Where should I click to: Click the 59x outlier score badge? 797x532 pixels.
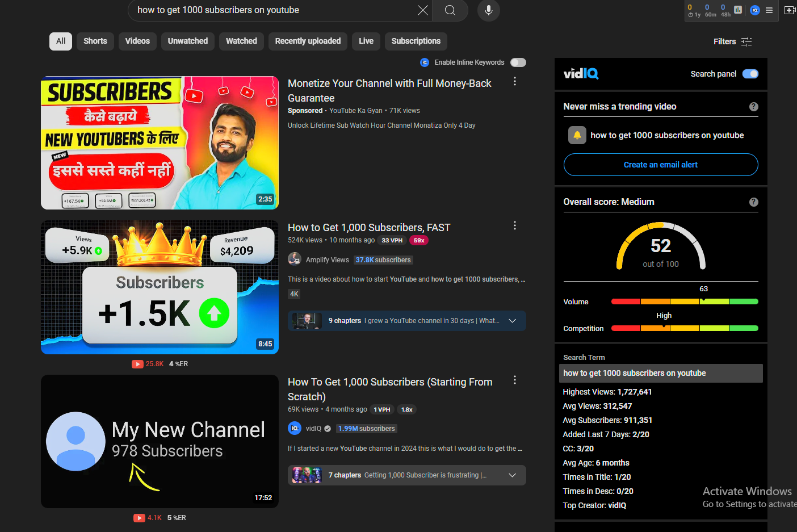point(419,240)
